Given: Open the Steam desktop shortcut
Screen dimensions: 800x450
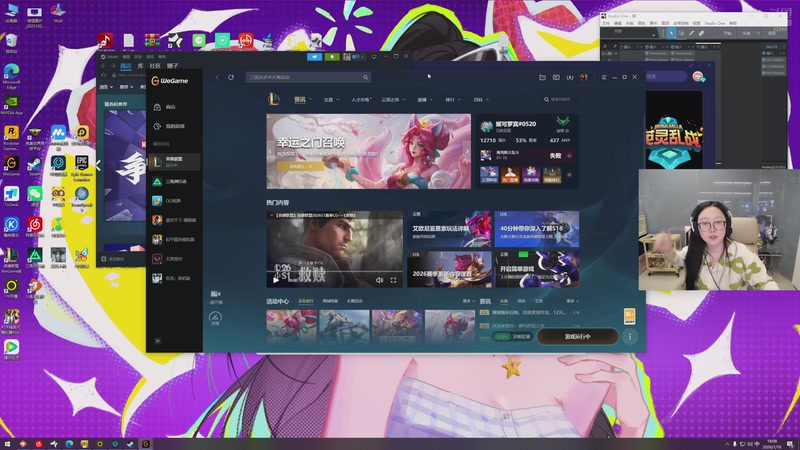Looking at the screenshot, I should click(35, 166).
